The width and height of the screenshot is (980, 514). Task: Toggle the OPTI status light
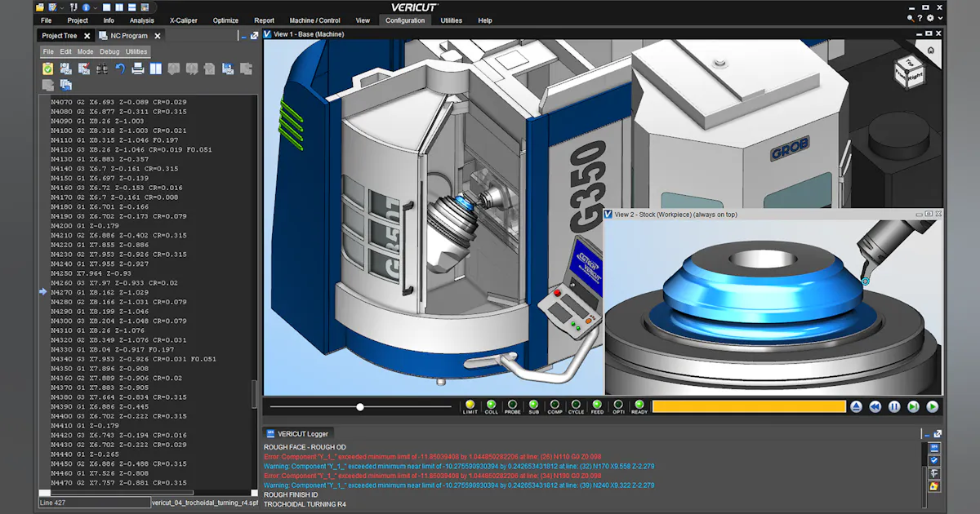(618, 406)
